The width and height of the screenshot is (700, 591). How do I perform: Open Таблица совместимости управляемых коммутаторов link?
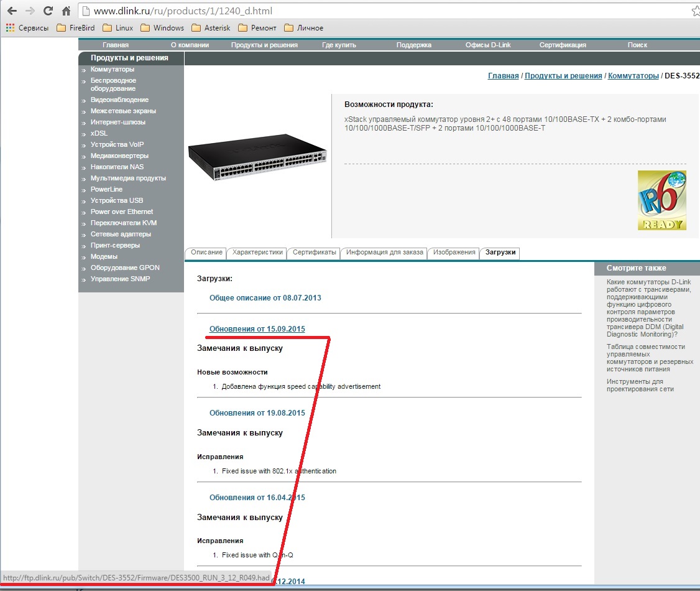650,358
